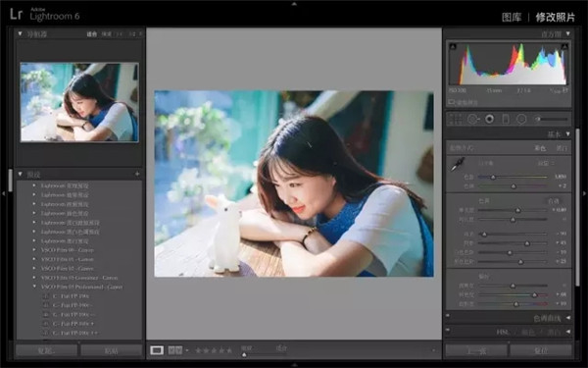Select the Crop Overlay grid tool

click(456, 120)
